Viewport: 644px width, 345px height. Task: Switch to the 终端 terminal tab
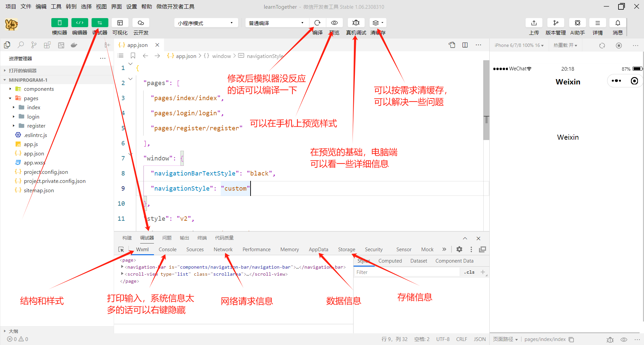202,238
